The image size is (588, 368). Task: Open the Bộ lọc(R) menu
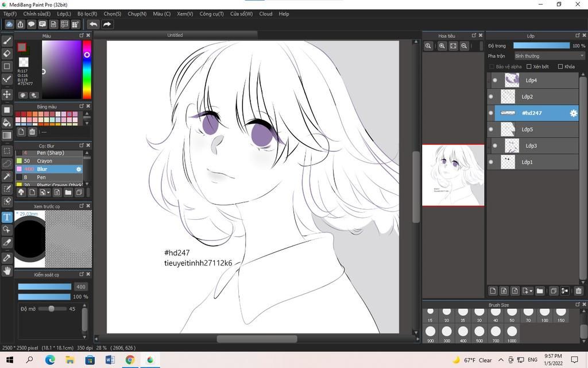pos(87,14)
